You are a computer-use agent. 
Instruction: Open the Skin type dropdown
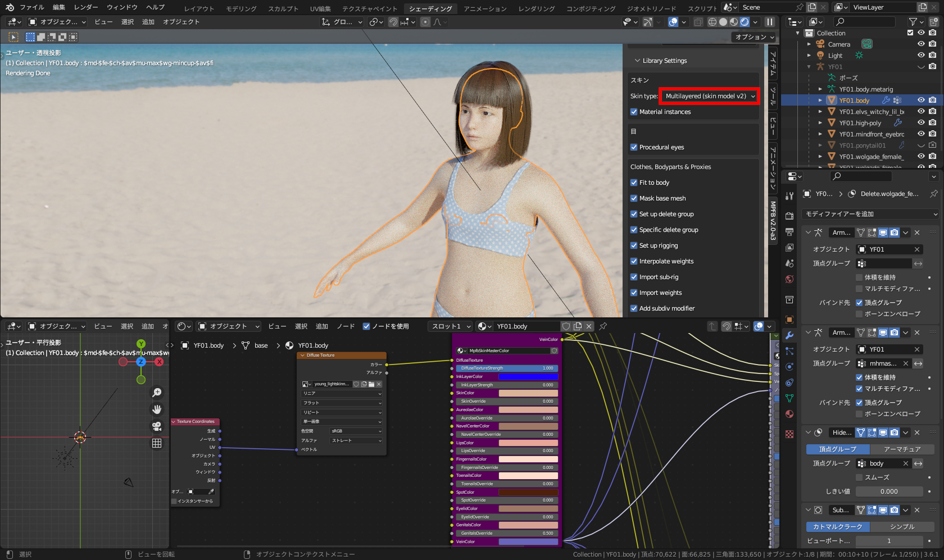(x=709, y=96)
